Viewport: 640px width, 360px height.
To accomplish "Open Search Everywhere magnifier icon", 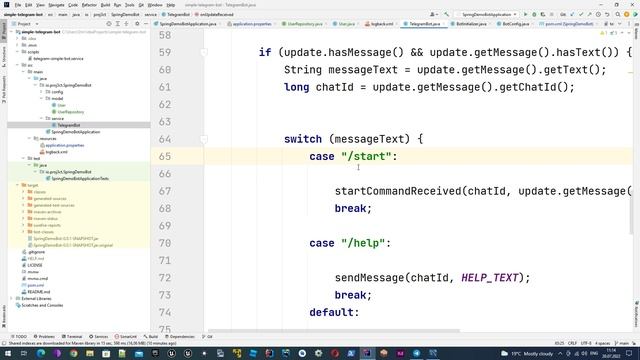I will point(618,14).
